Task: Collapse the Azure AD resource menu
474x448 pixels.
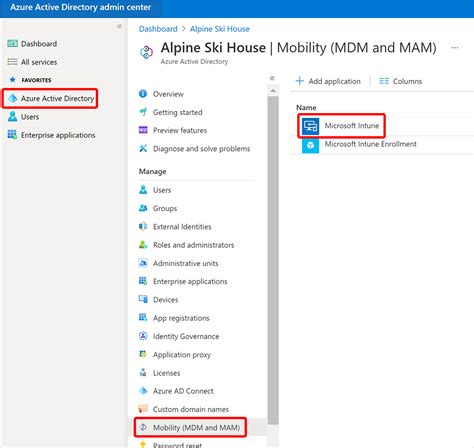Action: pyautogui.click(x=272, y=78)
